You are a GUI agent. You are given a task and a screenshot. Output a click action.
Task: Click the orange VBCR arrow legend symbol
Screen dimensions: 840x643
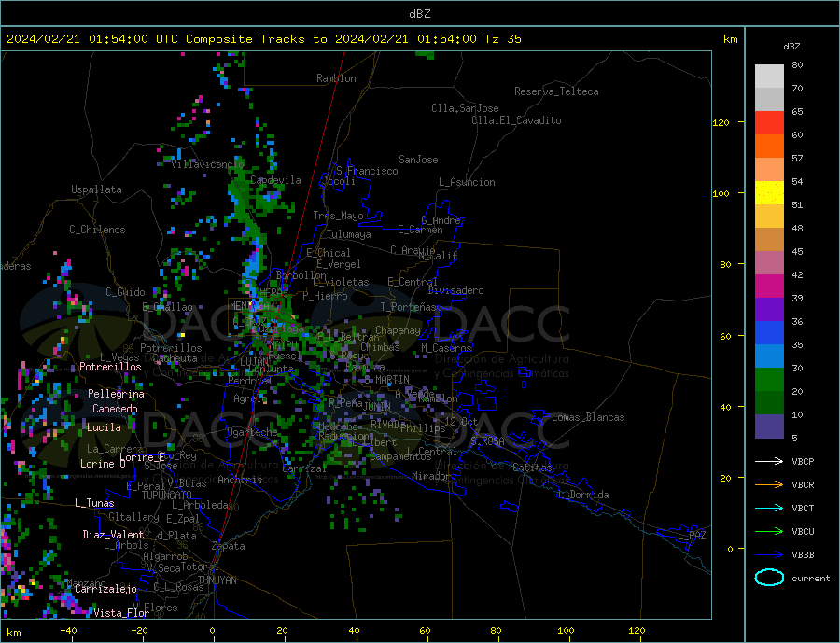[769, 484]
